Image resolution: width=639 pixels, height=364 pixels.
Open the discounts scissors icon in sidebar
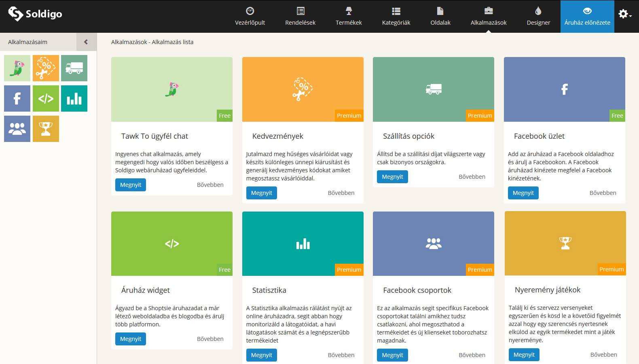tap(46, 68)
